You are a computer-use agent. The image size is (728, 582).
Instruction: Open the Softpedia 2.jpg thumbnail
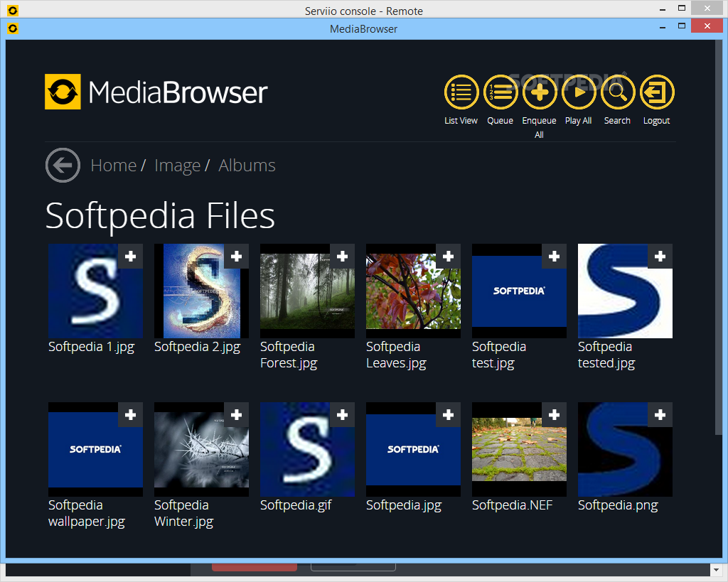tap(201, 291)
